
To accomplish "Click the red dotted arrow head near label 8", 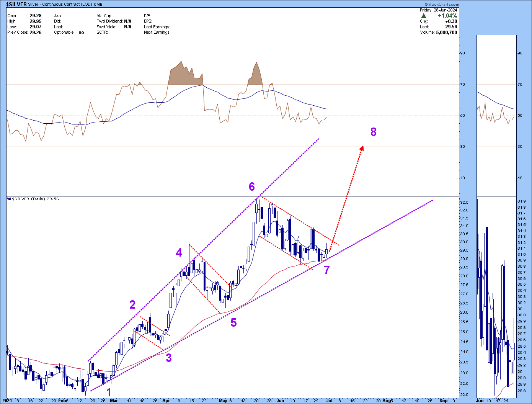I will [x=362, y=148].
